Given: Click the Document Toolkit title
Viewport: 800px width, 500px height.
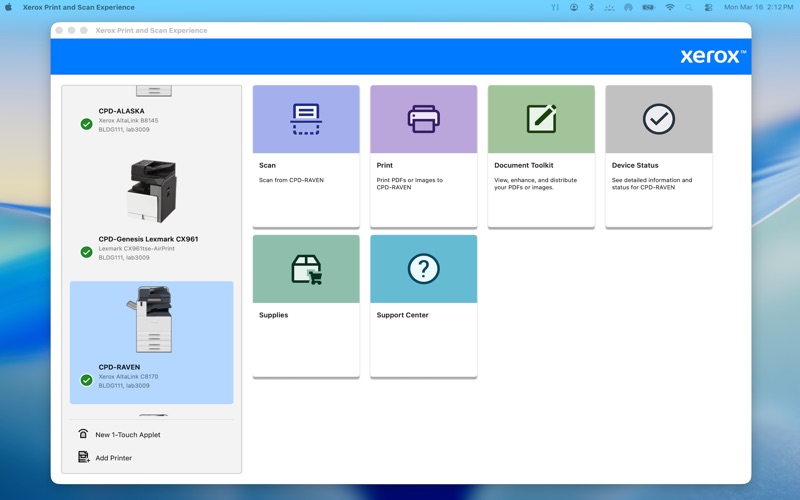Looking at the screenshot, I should point(523,165).
